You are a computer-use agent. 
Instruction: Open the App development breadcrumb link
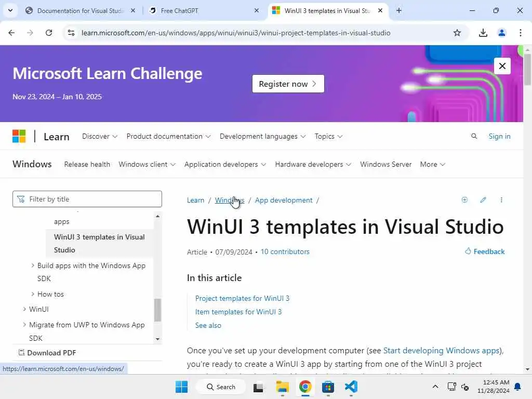(x=284, y=200)
